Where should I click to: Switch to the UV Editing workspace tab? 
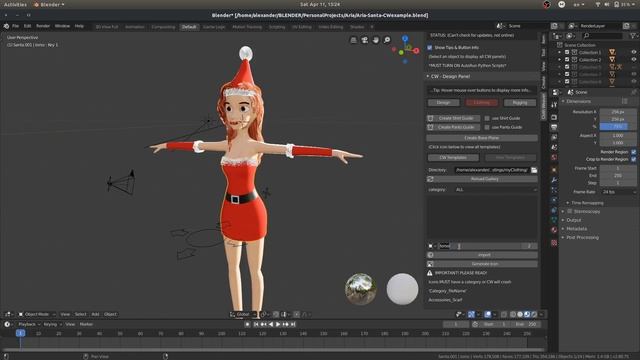301,27
